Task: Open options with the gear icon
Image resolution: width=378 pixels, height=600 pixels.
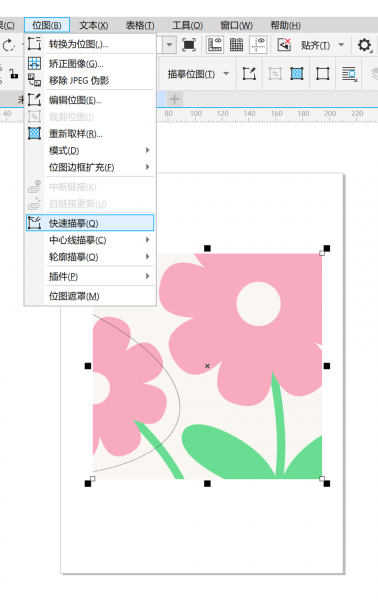Action: [x=364, y=45]
